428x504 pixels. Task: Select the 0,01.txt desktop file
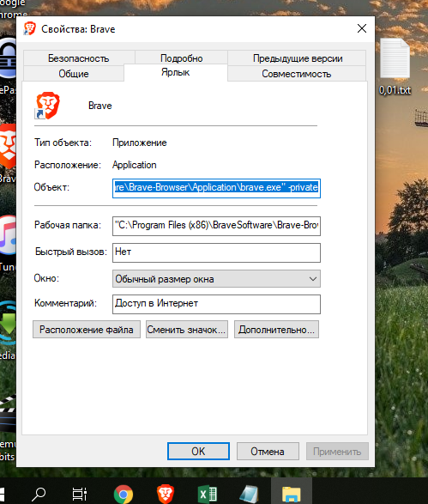click(395, 67)
